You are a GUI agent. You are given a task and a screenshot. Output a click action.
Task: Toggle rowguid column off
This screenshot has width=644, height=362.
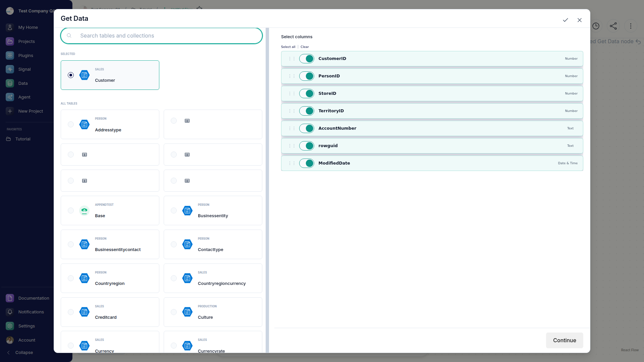pyautogui.click(x=307, y=146)
